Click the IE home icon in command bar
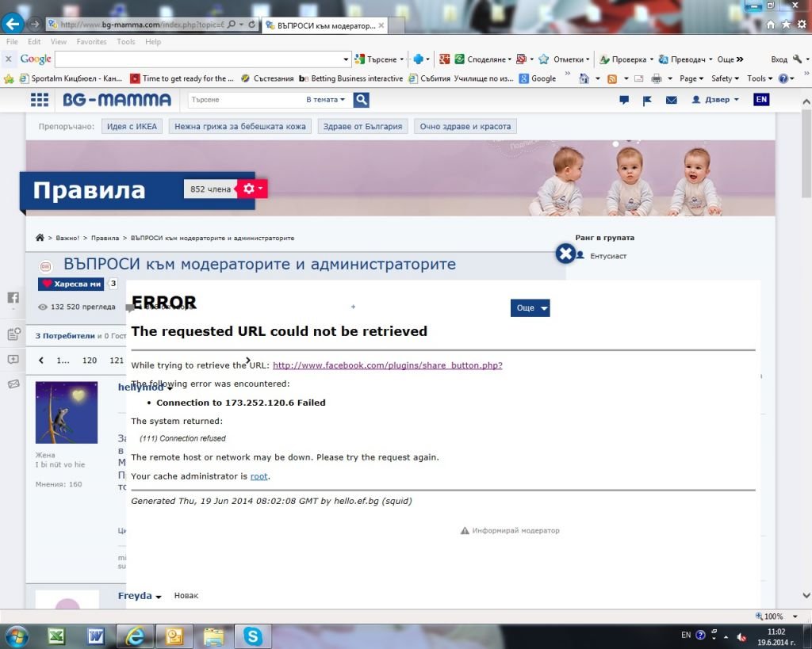812x649 pixels. [584, 78]
